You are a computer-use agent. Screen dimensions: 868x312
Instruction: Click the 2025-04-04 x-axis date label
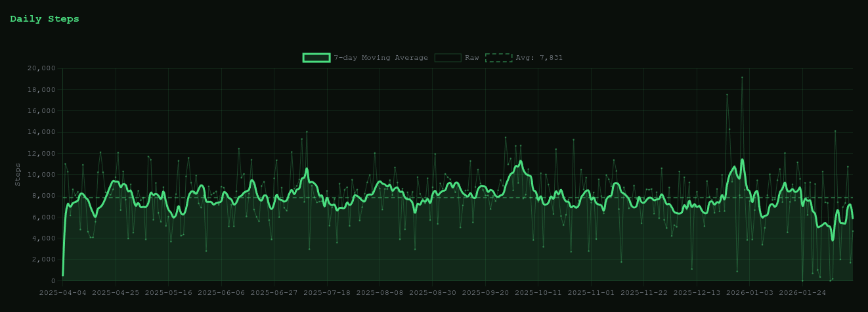coord(63,293)
